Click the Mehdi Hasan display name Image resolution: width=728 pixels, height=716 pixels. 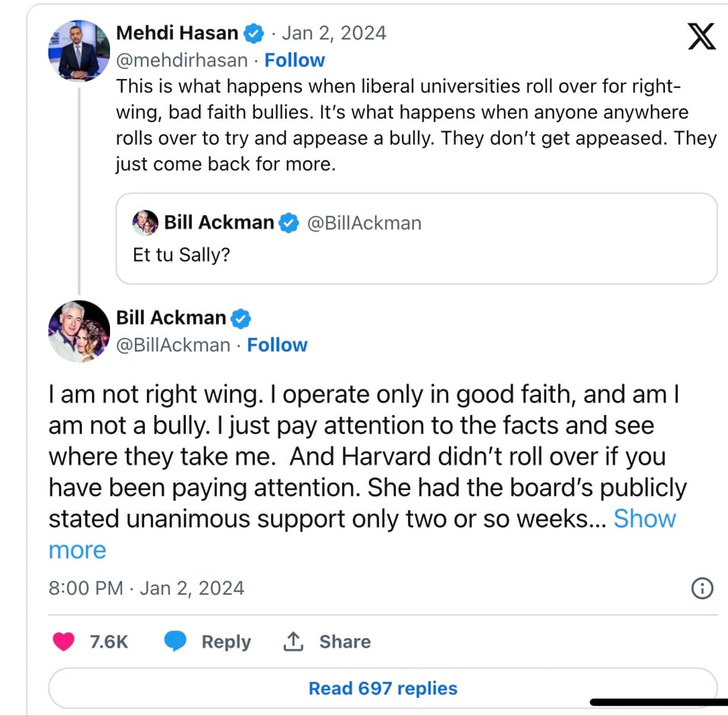point(177,33)
